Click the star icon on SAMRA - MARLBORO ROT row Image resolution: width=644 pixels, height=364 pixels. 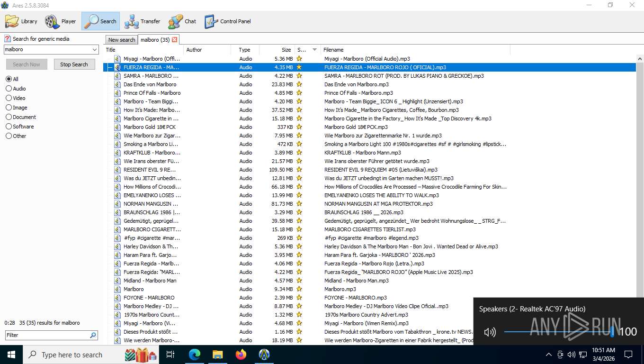[299, 76]
